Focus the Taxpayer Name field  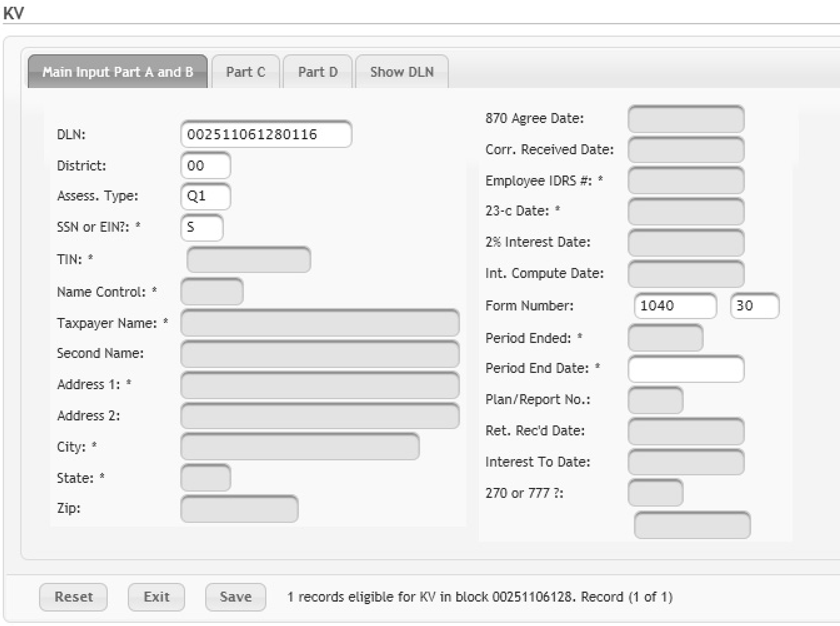[x=320, y=323]
